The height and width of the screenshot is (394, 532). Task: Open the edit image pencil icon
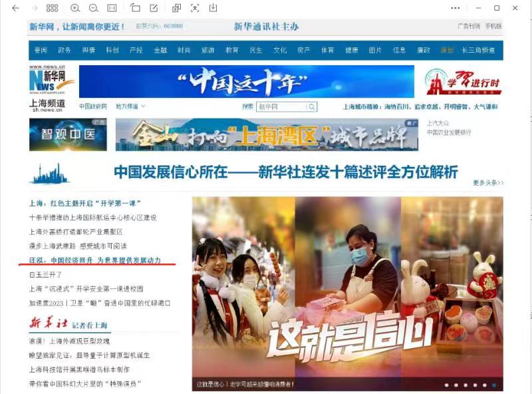click(x=154, y=8)
